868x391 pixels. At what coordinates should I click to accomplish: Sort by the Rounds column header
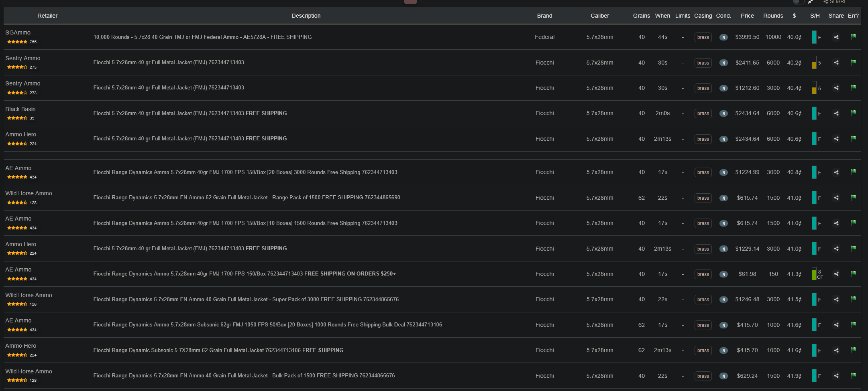click(x=773, y=16)
